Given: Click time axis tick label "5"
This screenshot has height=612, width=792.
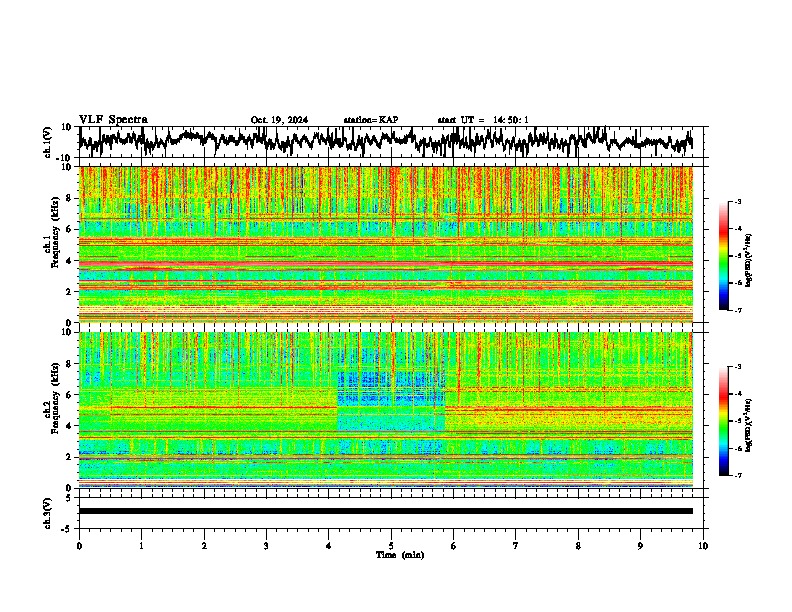Looking at the screenshot, I should click(391, 546).
